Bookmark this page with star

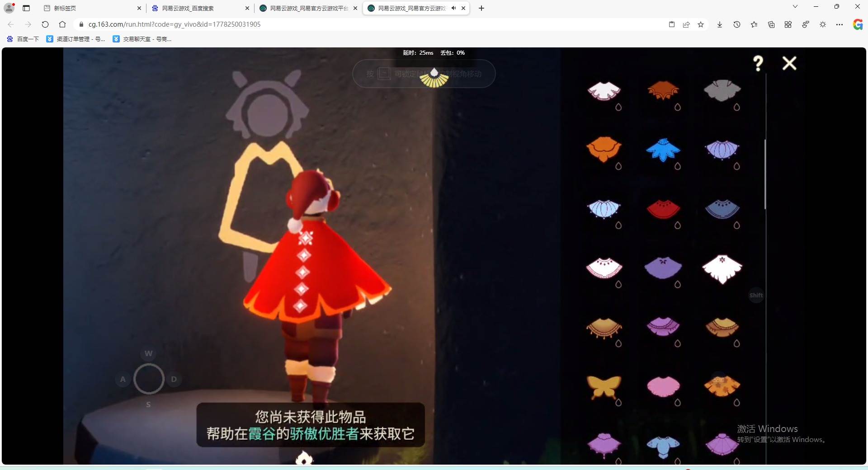[x=701, y=24]
